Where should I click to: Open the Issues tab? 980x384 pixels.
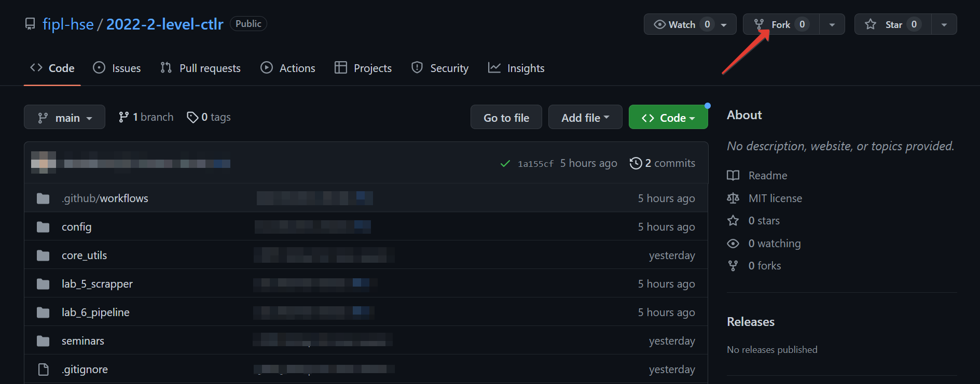coord(117,68)
